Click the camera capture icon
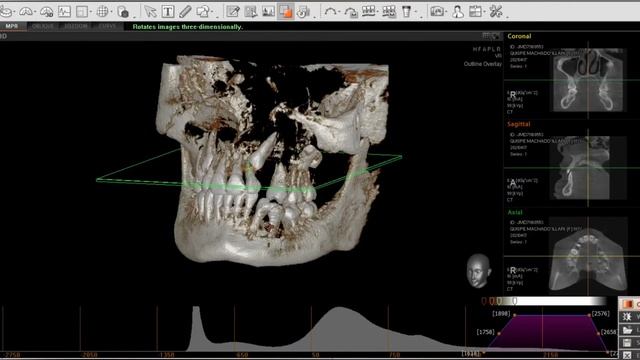 pos(437,11)
